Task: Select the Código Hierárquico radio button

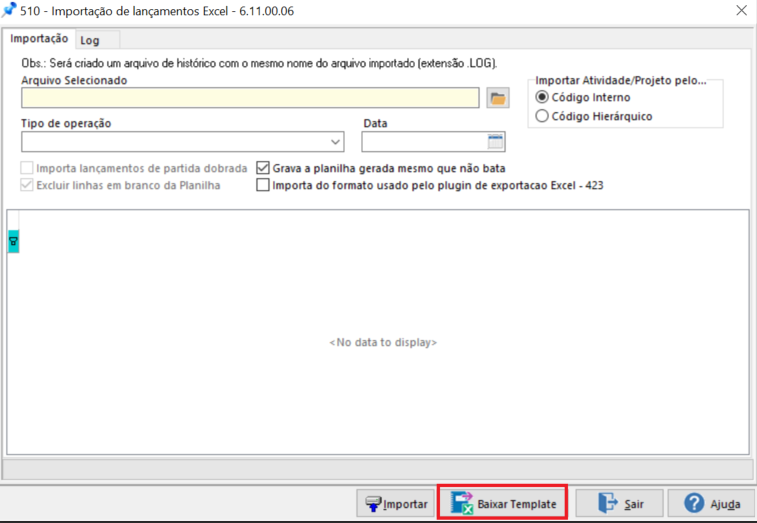Action: (x=542, y=116)
